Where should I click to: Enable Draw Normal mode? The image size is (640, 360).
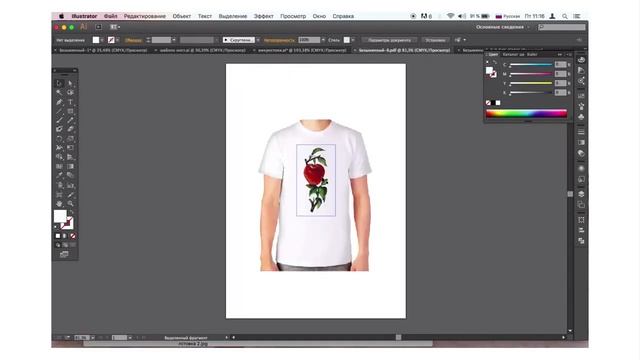(58, 245)
